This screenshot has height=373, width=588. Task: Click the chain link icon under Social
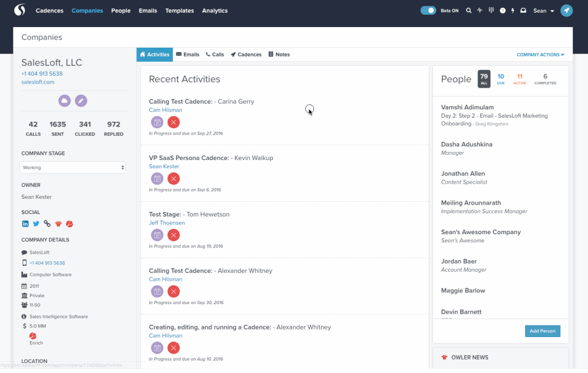[47, 224]
